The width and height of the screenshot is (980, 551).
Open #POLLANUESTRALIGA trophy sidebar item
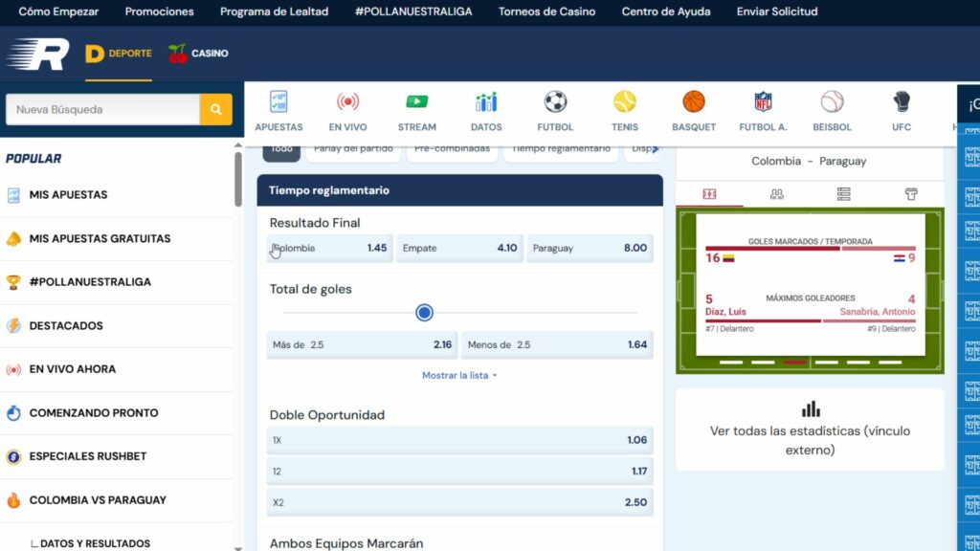117,282
